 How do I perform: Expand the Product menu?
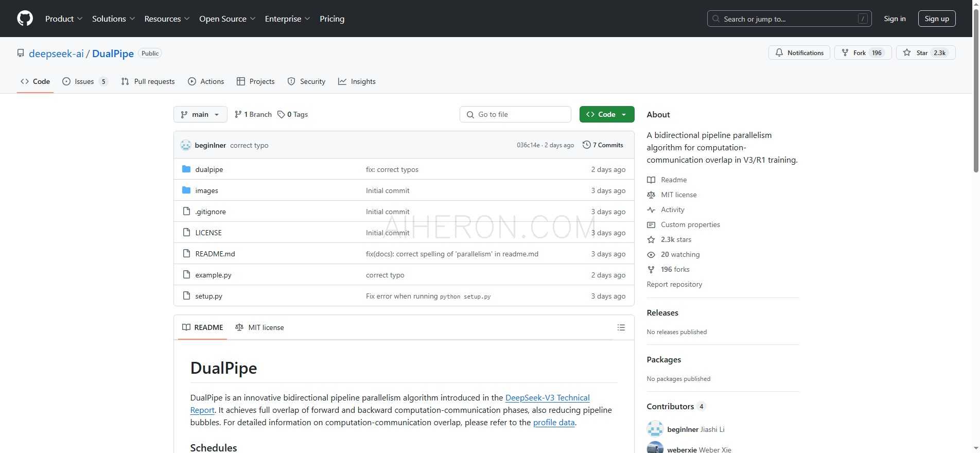tap(64, 19)
